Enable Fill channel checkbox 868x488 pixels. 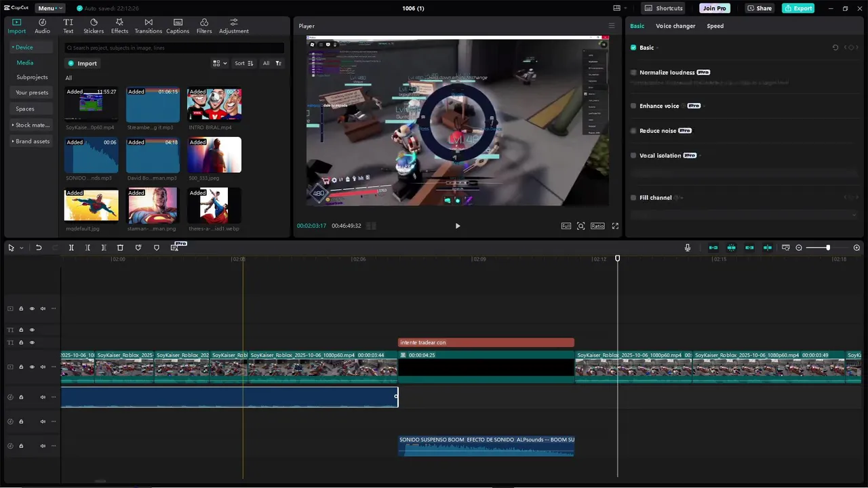pos(633,198)
